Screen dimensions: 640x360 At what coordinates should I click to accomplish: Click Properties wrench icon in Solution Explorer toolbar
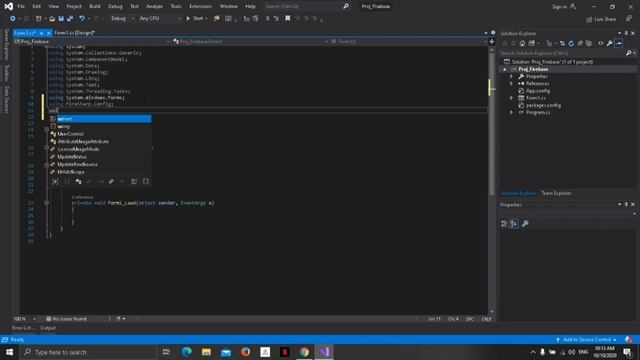[609, 43]
